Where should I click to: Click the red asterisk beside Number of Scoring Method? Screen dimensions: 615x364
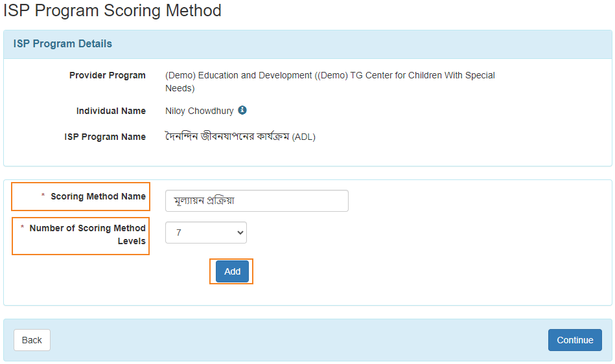[22, 227]
